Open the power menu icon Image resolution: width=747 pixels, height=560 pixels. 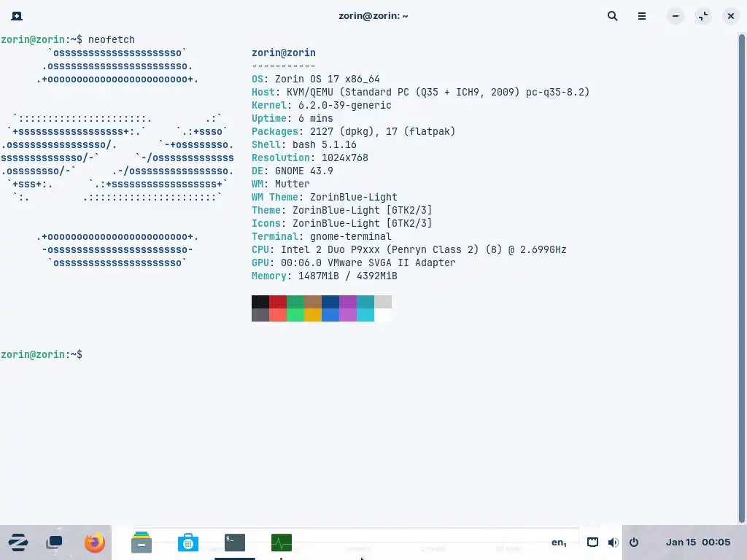[634, 542]
